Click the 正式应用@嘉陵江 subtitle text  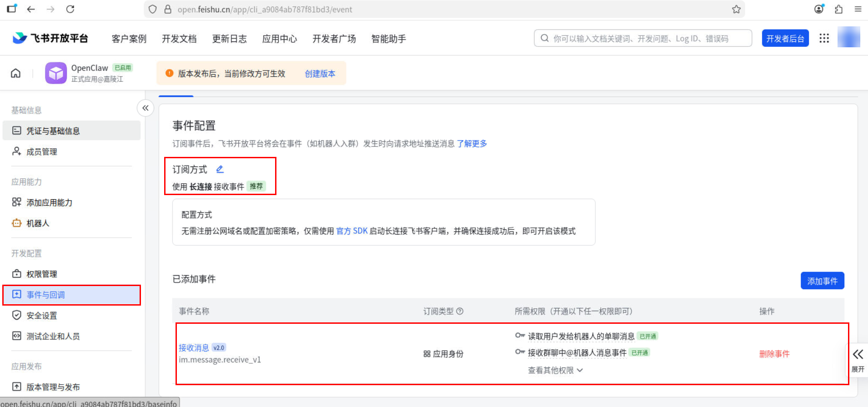(x=97, y=79)
